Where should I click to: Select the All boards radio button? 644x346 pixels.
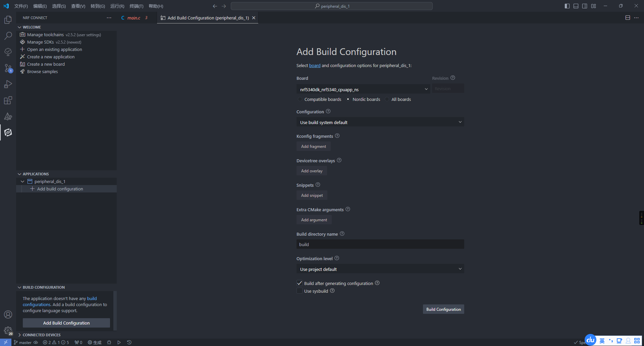(387, 99)
